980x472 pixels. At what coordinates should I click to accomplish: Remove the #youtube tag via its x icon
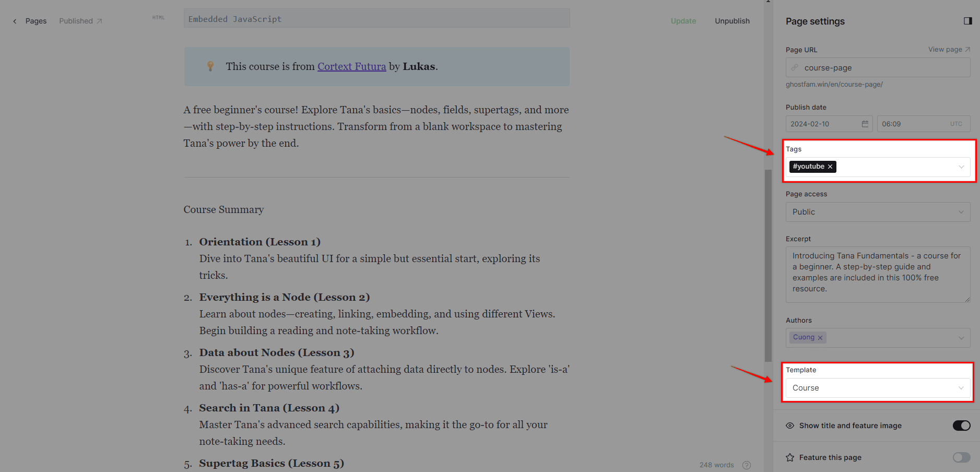830,166
